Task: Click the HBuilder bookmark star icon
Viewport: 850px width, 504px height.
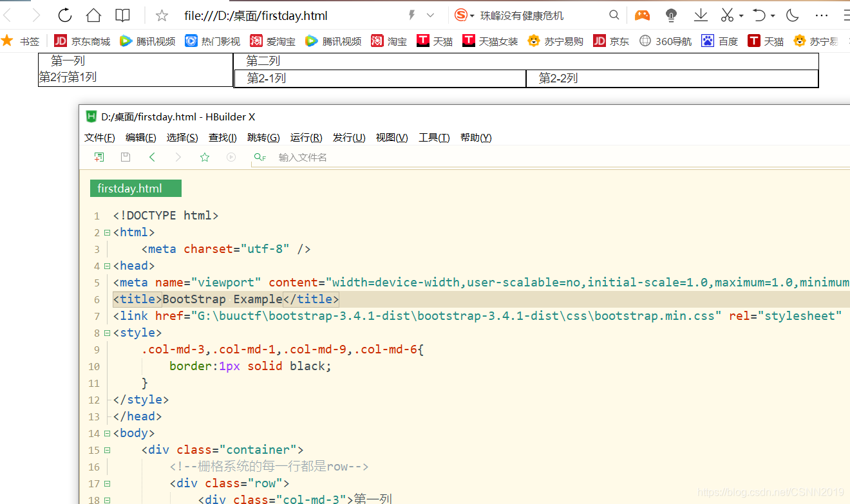Action: pyautogui.click(x=205, y=157)
